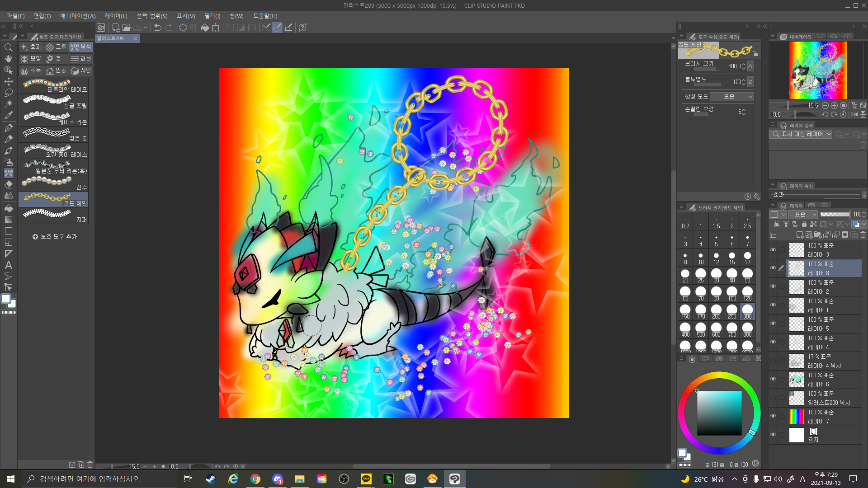Image resolution: width=868 pixels, height=488 pixels.
Task: Click the new layer folder icon
Action: [x=817, y=235]
